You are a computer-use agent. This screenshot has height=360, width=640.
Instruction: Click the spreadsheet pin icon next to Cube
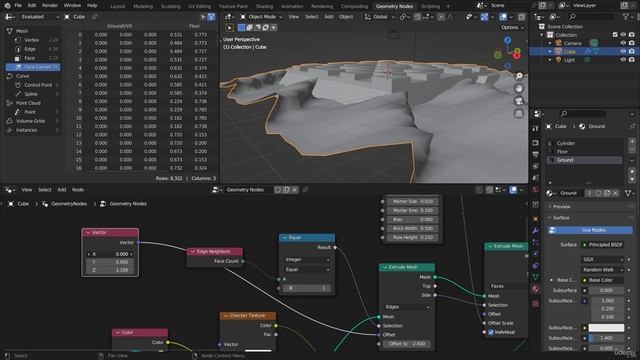95,17
